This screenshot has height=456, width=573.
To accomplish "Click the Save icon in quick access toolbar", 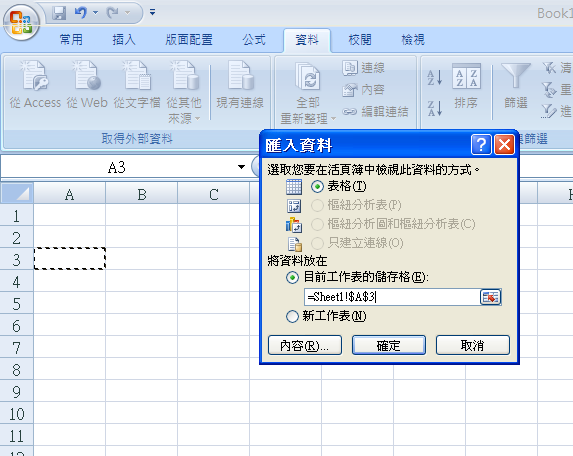I will (59, 13).
